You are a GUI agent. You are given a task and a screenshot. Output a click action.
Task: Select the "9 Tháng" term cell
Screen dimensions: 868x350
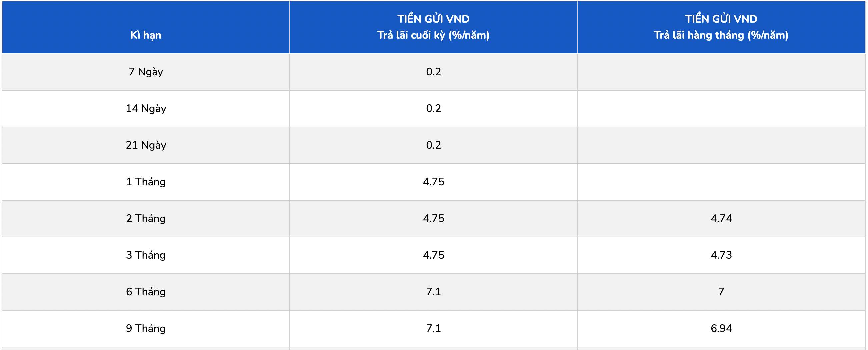pyautogui.click(x=146, y=328)
